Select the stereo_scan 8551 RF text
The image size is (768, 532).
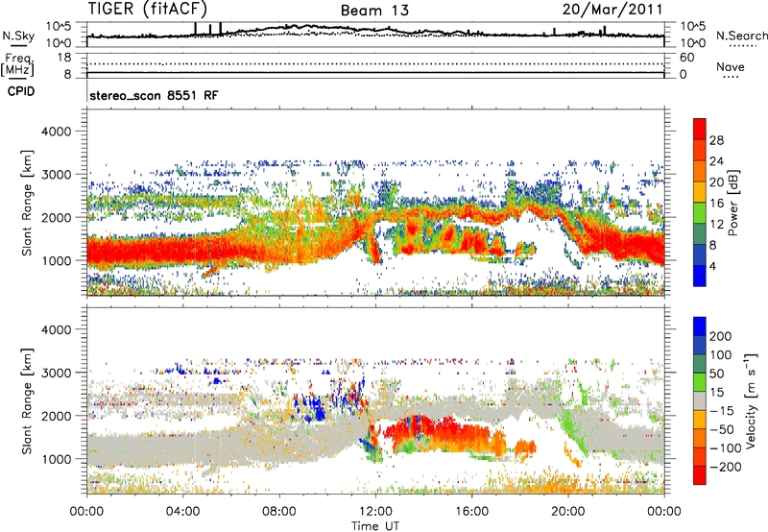pyautogui.click(x=154, y=95)
